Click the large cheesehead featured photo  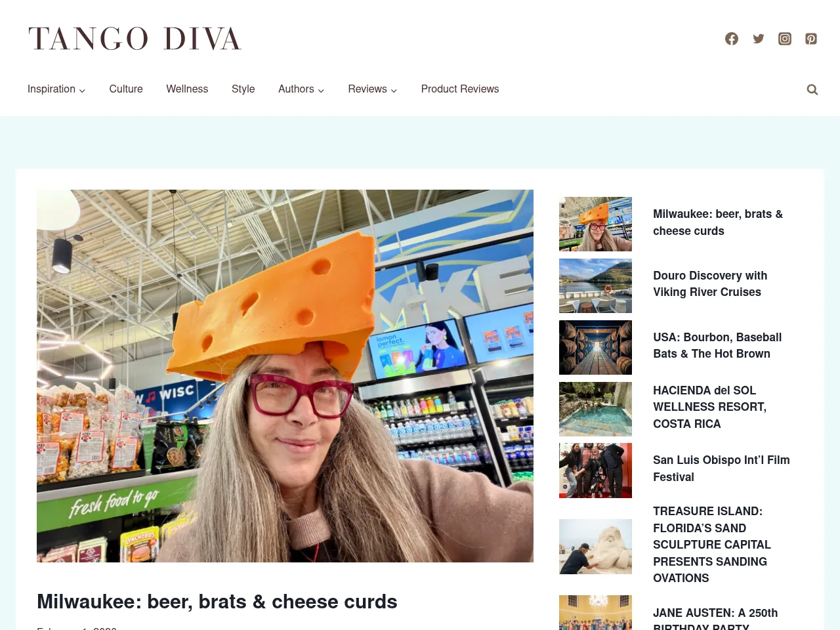tap(285, 376)
